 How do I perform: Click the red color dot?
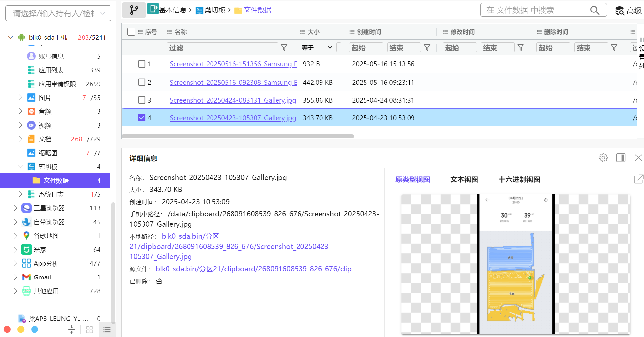pos(7,329)
